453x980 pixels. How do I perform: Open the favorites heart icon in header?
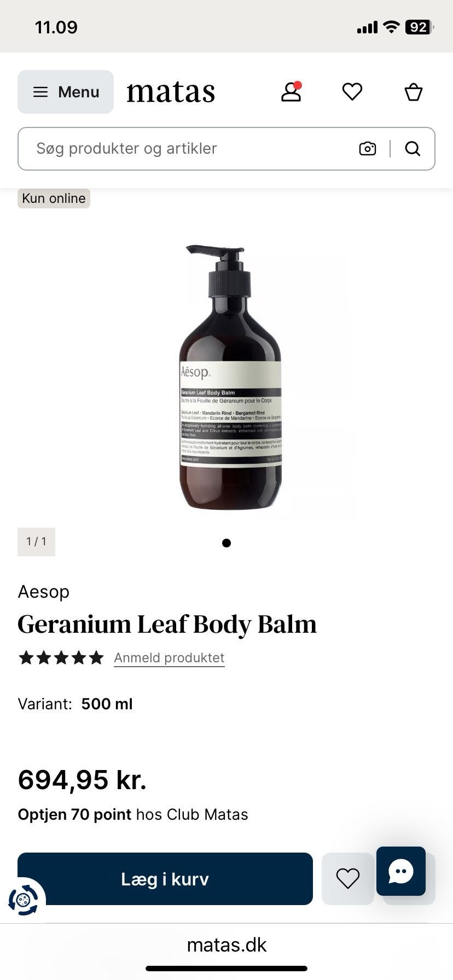pos(352,92)
